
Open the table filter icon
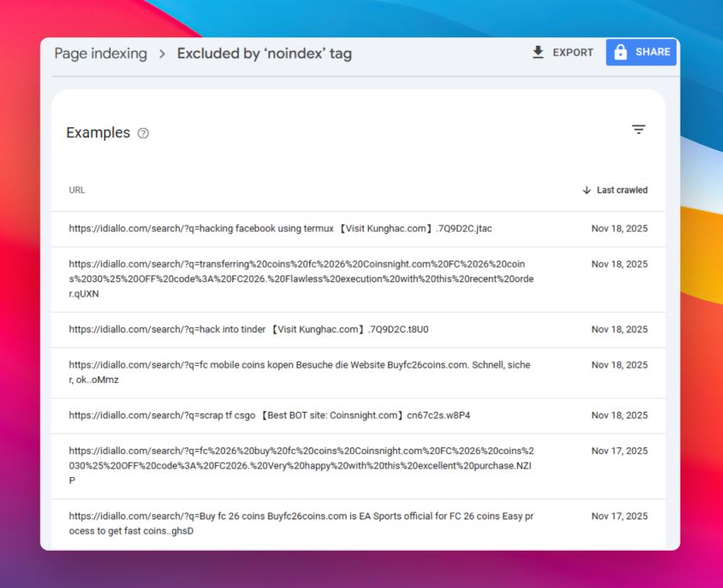click(x=638, y=130)
